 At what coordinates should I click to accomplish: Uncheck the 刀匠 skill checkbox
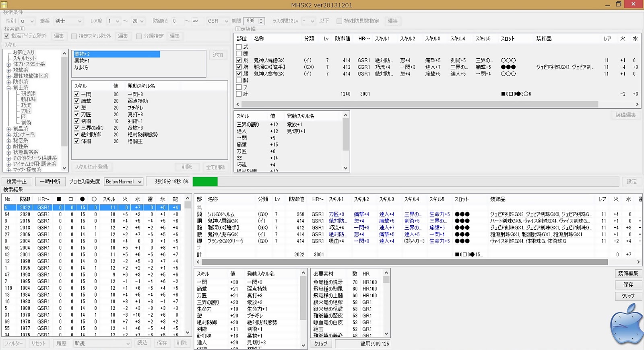pos(77,114)
